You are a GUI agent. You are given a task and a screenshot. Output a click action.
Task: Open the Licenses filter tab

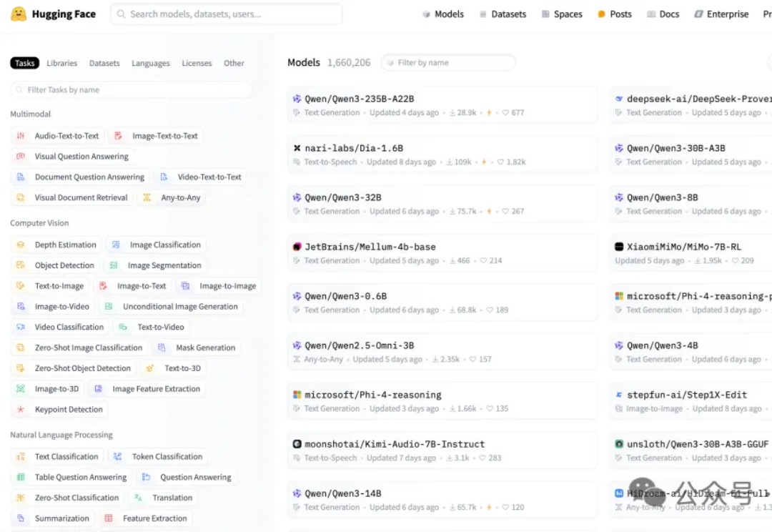pyautogui.click(x=197, y=63)
